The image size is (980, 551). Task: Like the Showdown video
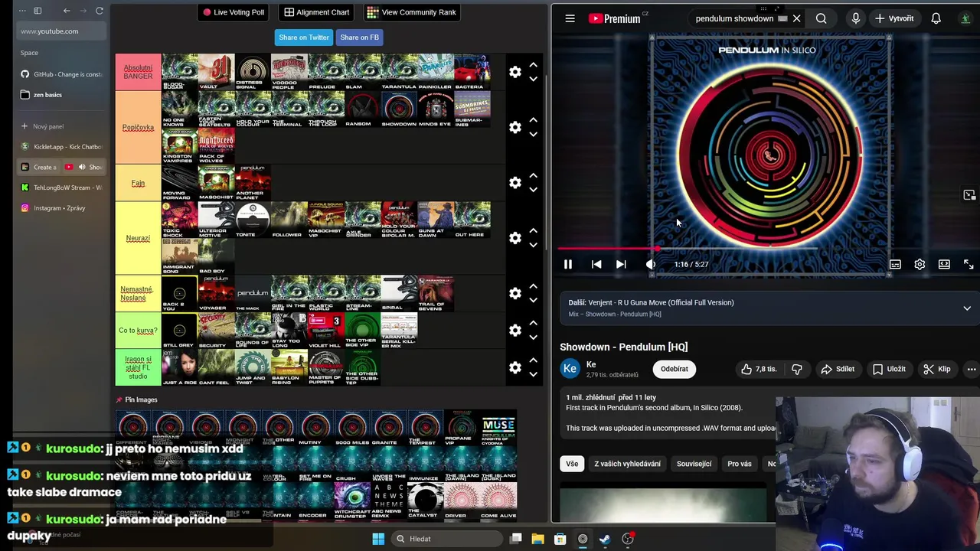(758, 369)
